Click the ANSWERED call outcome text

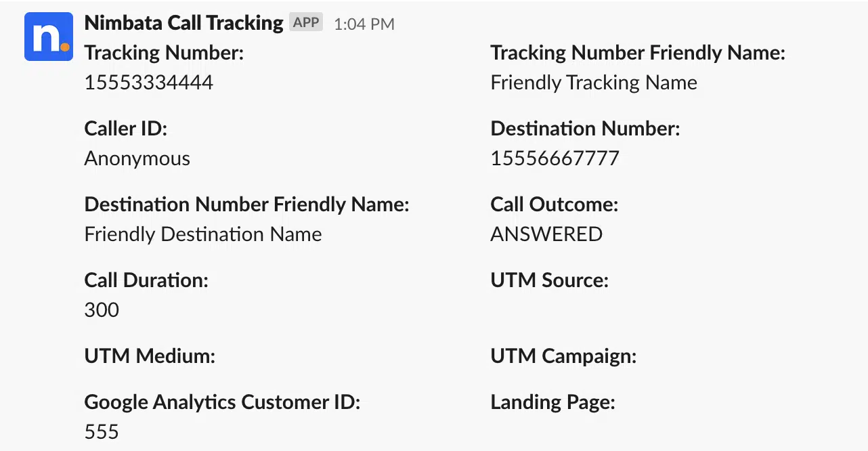pyautogui.click(x=546, y=234)
